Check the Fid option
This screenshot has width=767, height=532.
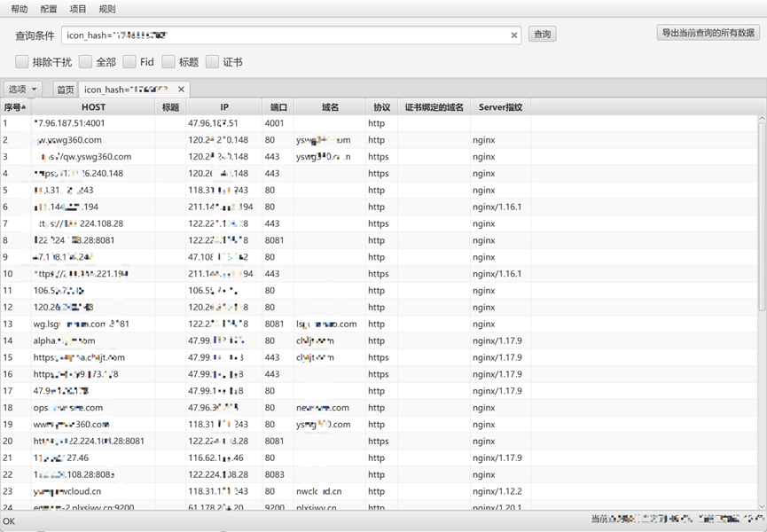pos(129,62)
